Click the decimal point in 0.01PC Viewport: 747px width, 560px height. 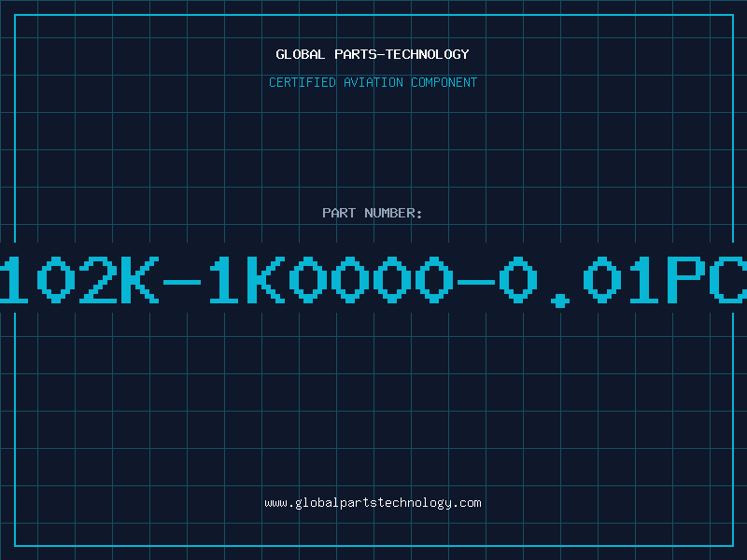click(x=560, y=301)
